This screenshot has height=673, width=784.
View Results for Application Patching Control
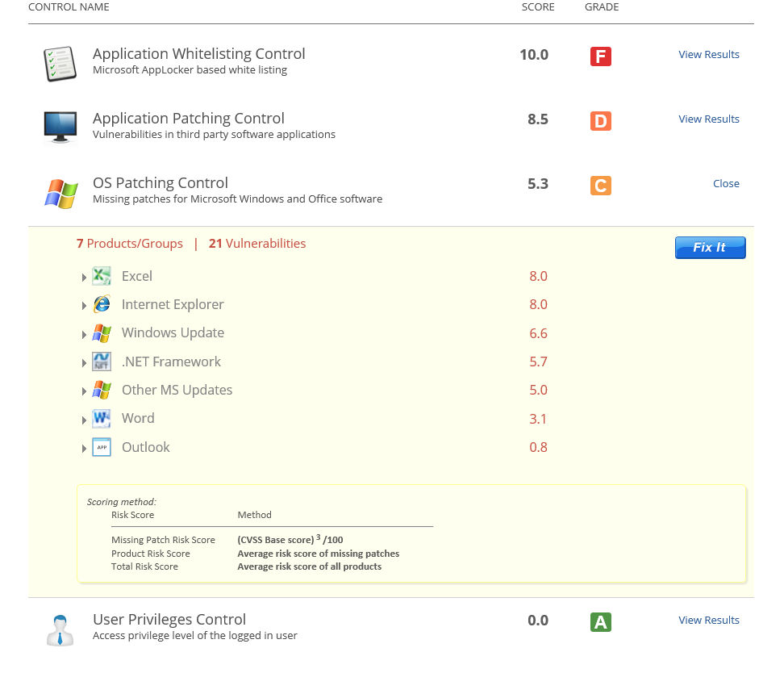point(708,119)
